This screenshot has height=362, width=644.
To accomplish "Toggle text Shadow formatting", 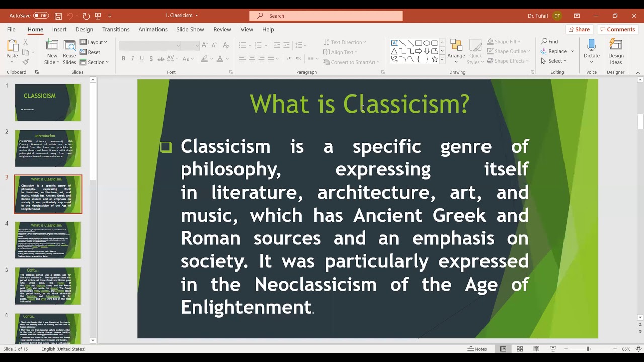I will pos(151,59).
